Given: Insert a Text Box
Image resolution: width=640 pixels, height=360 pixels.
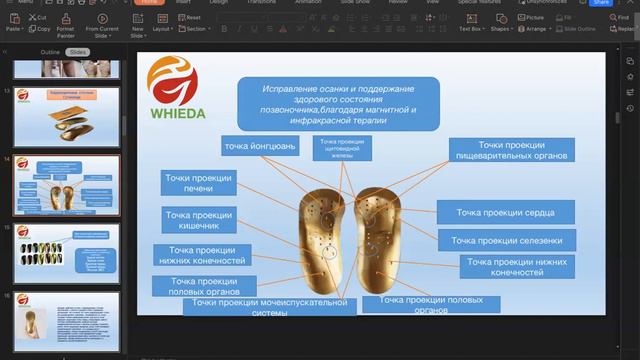Looking at the screenshot, I should pos(471,19).
